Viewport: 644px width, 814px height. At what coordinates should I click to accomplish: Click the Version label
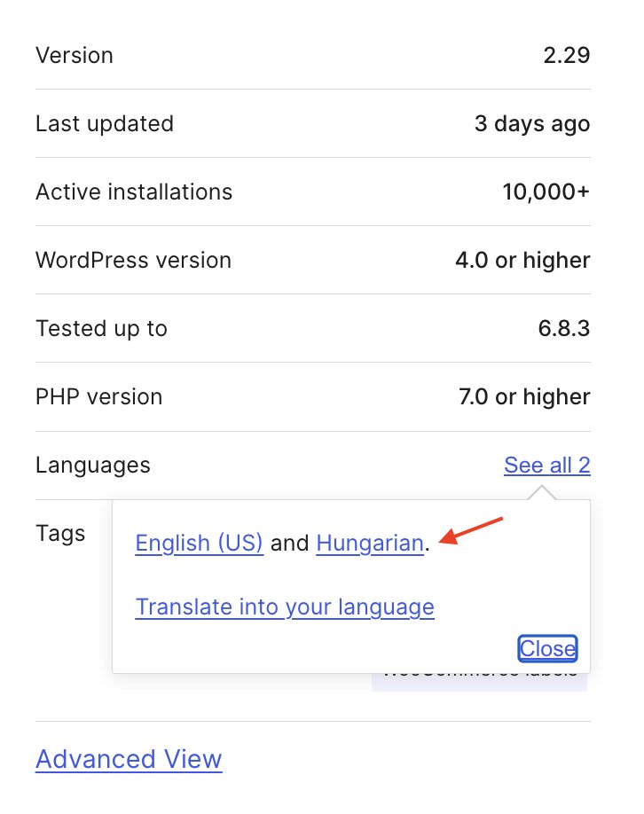(75, 56)
